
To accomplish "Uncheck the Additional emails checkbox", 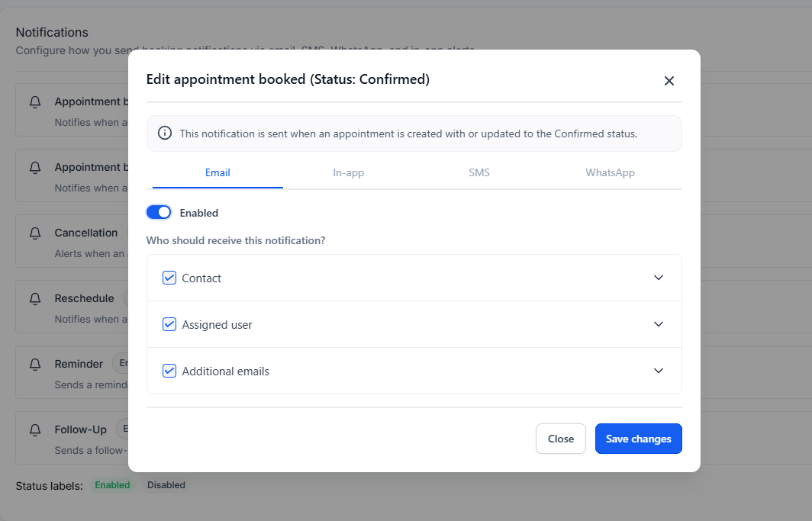I will tap(169, 371).
